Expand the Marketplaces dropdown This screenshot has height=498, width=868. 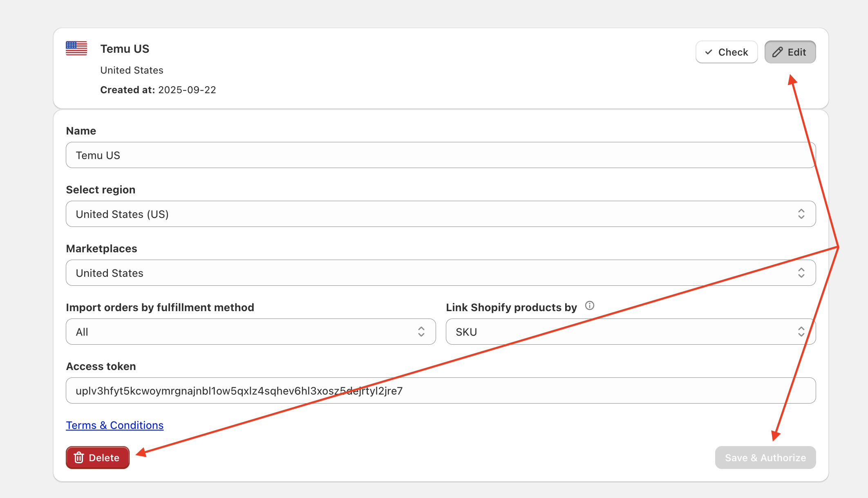click(441, 273)
